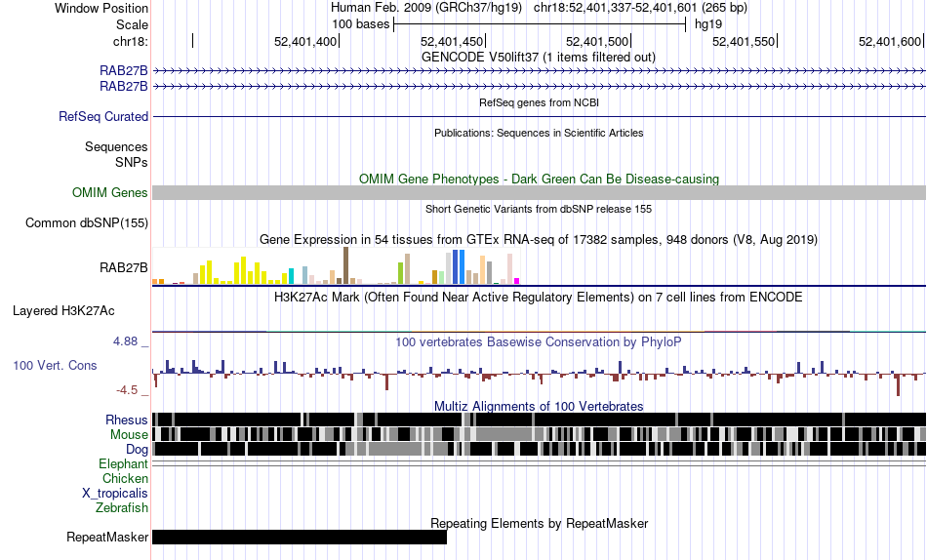Click the Zebrafish alignment label
This screenshot has width=927, height=560.
(122, 508)
